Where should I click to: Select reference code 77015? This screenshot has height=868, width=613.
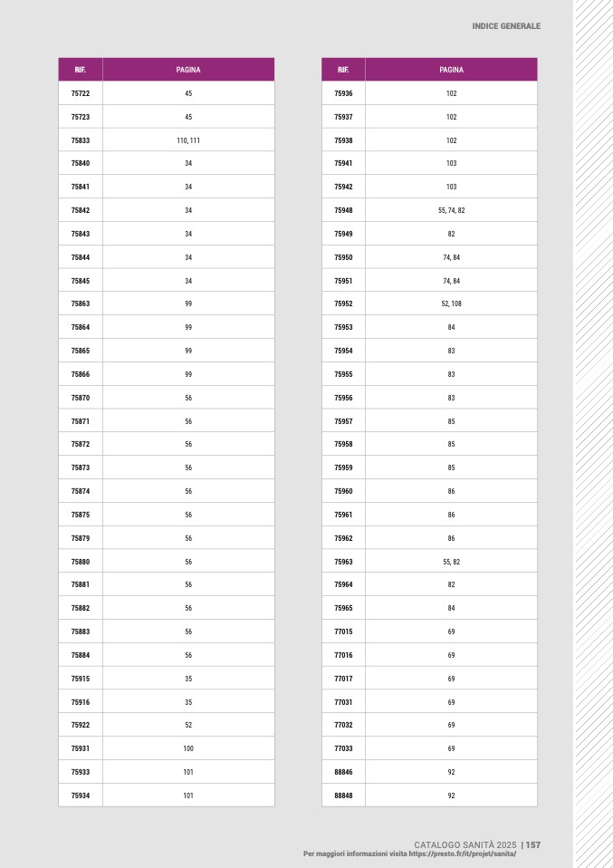(x=343, y=632)
